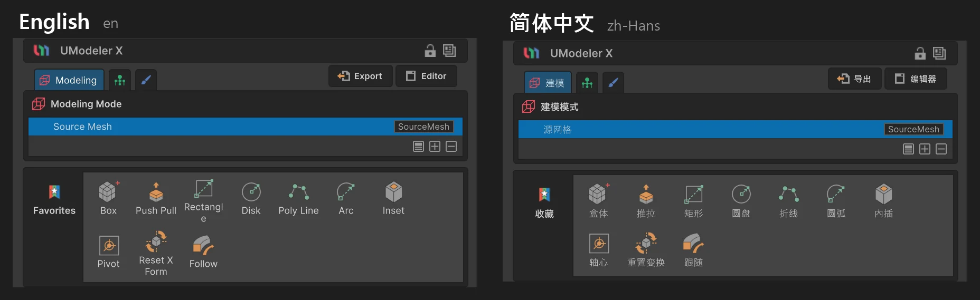
Task: Open Favorites in the English panel
Action: [x=54, y=200]
